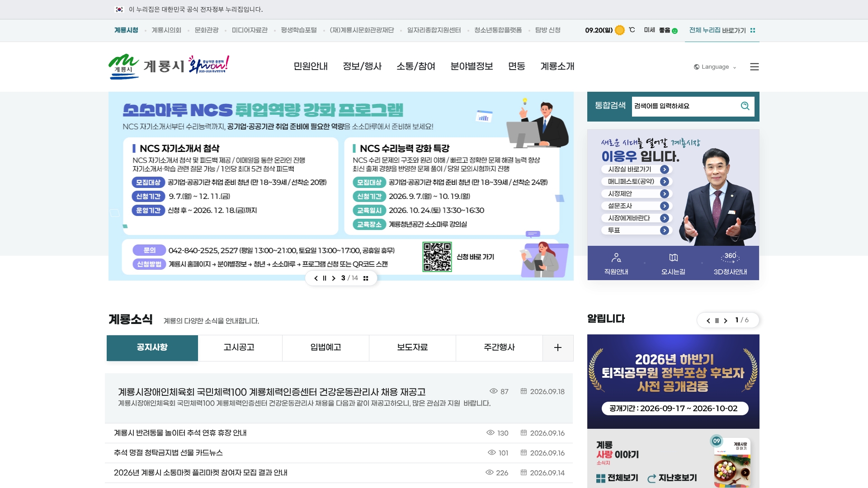Open 면동 main menu
868x488 pixels.
pos(517,66)
